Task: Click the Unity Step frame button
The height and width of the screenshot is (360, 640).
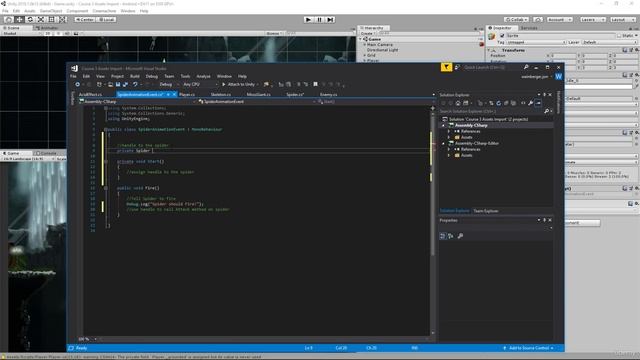Action: [x=331, y=20]
